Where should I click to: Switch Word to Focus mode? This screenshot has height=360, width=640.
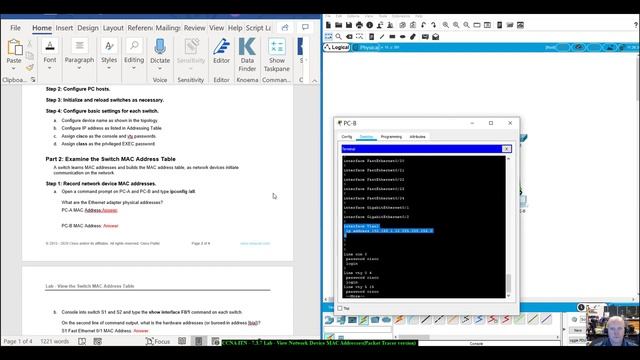[158, 341]
